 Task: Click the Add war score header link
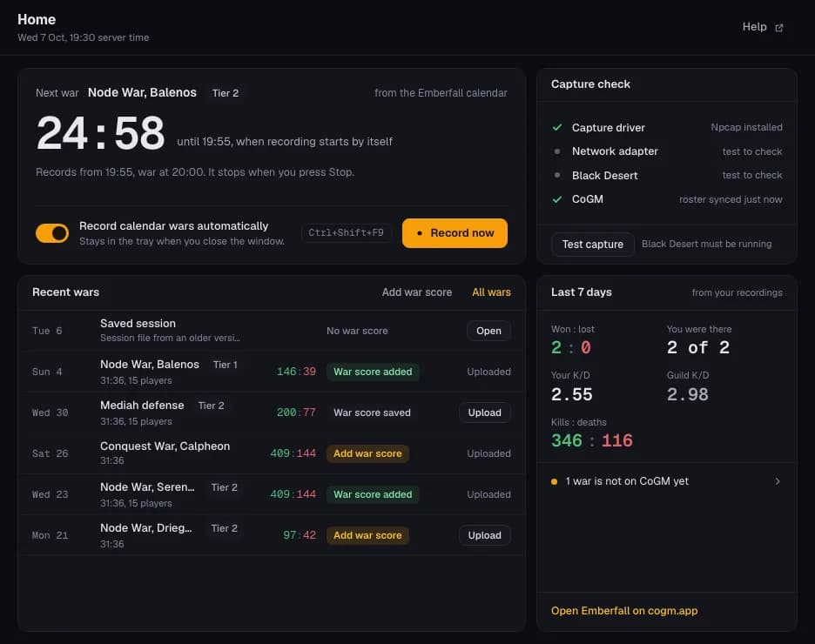click(417, 292)
